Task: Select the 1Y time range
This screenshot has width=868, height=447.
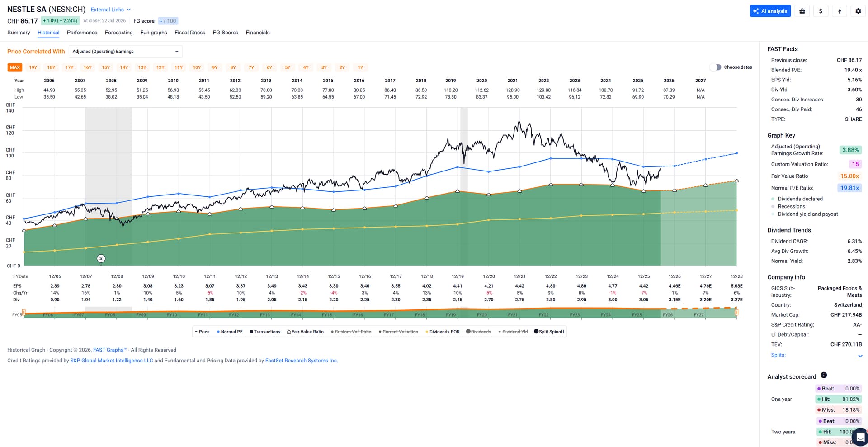Action: [360, 67]
